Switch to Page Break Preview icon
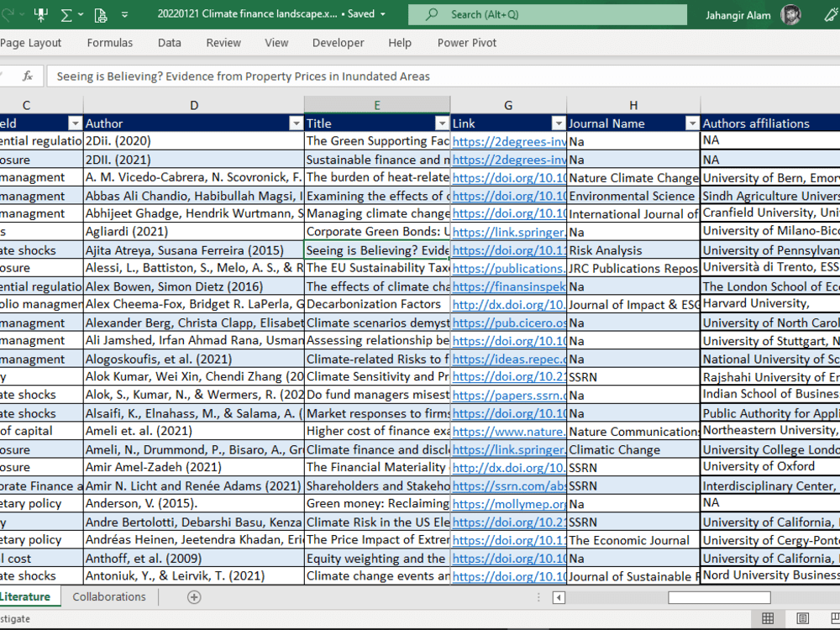The height and width of the screenshot is (630, 840). coord(834,619)
